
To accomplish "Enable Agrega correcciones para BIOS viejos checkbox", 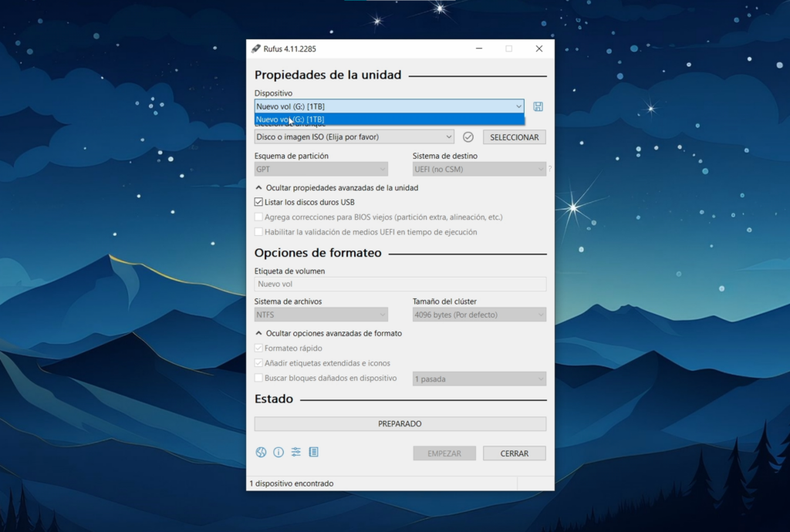I will [259, 217].
